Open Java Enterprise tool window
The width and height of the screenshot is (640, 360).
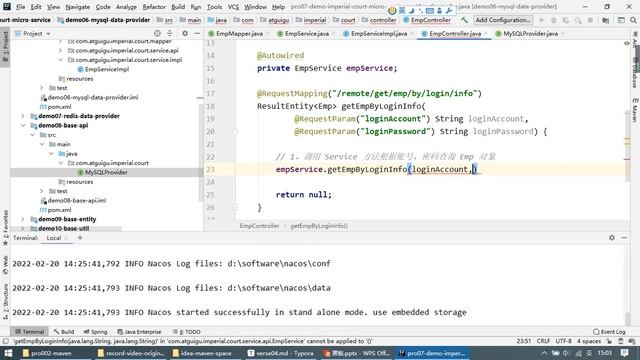point(139,332)
